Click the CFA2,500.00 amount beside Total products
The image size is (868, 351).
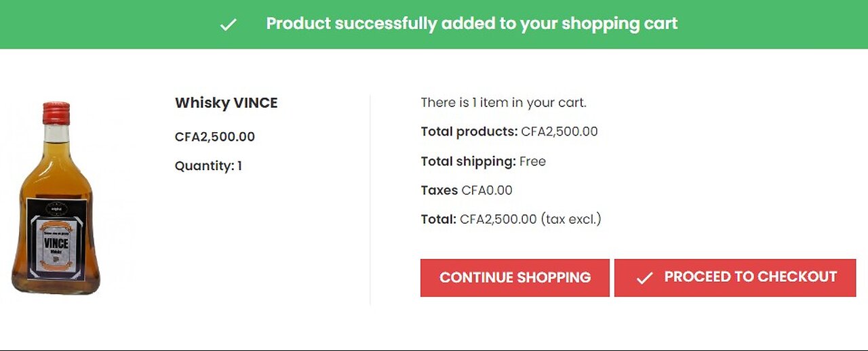[x=559, y=131]
